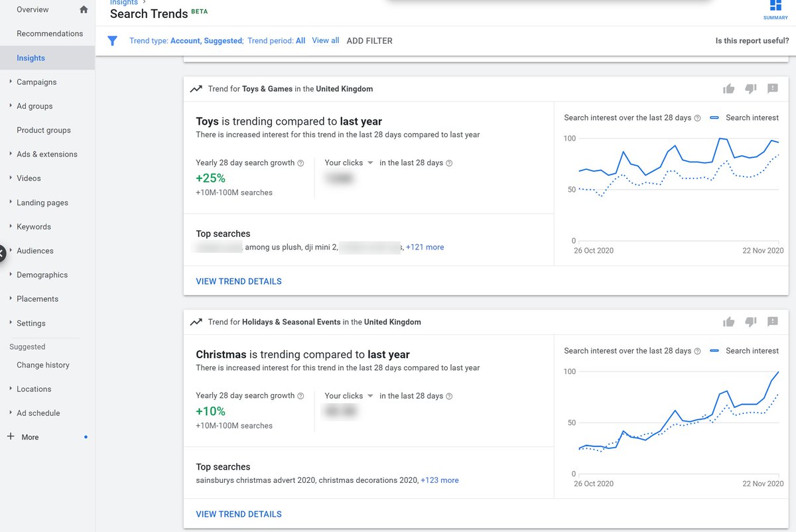Click the '+10%' growth value
Image resolution: width=796 pixels, height=532 pixels.
click(210, 411)
